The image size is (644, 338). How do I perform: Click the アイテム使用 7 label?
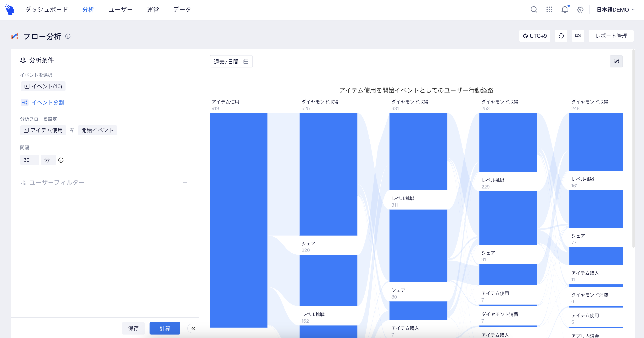coord(495,296)
